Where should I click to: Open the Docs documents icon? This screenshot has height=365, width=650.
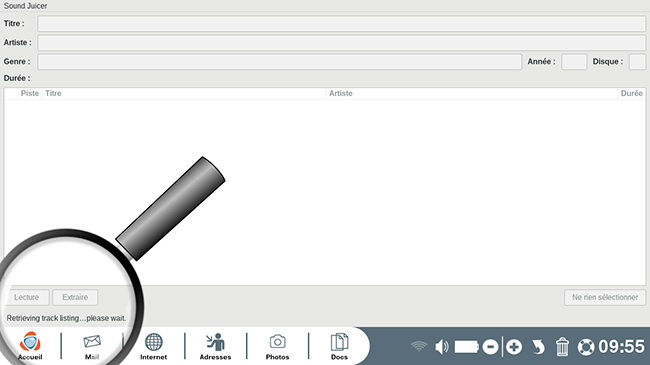pos(339,346)
